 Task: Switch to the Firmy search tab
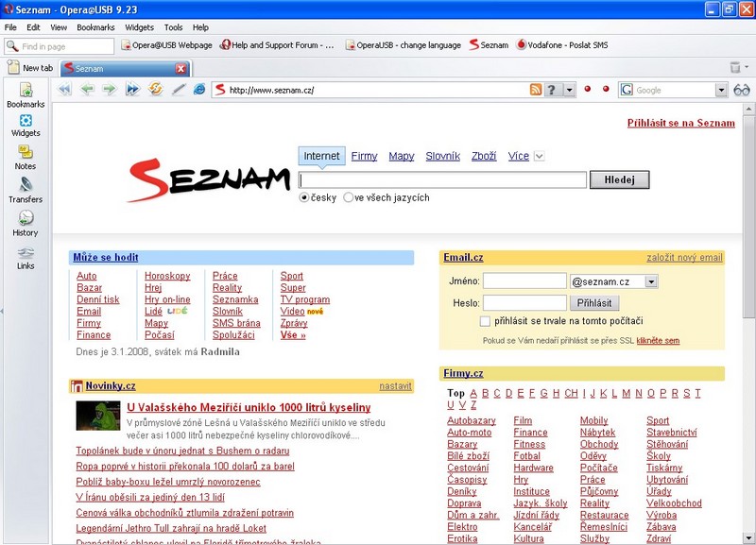(x=364, y=156)
